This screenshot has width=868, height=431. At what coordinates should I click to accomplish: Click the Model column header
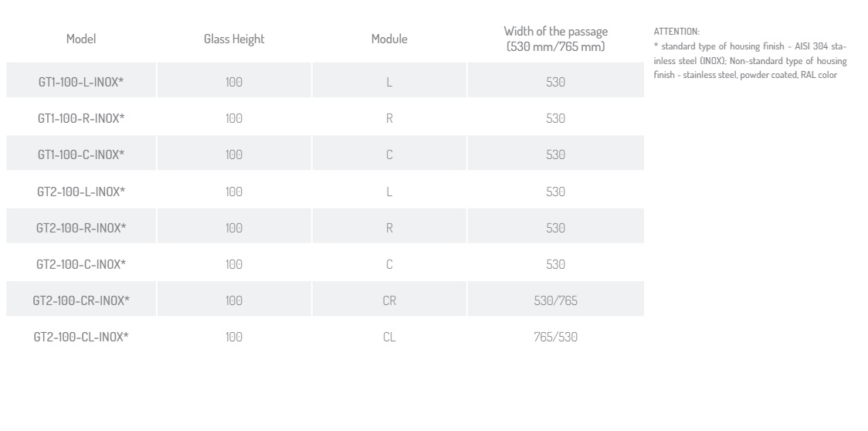(x=81, y=39)
